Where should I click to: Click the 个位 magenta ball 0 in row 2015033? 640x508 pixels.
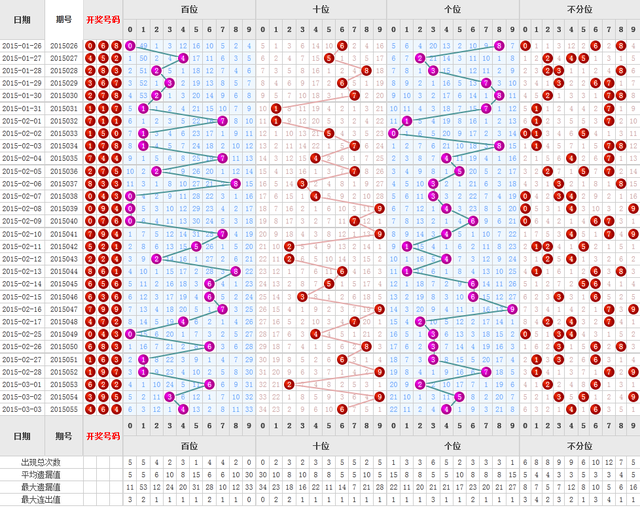[x=393, y=133]
